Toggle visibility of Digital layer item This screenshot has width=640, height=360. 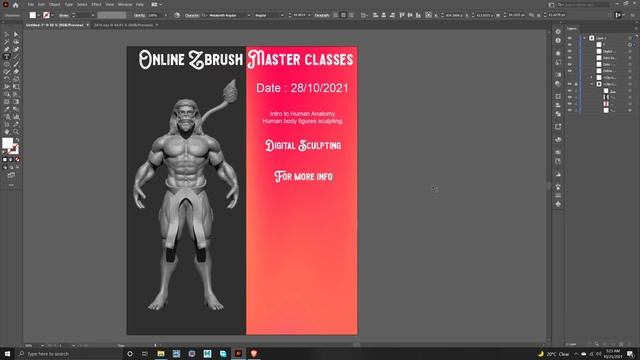click(570, 51)
